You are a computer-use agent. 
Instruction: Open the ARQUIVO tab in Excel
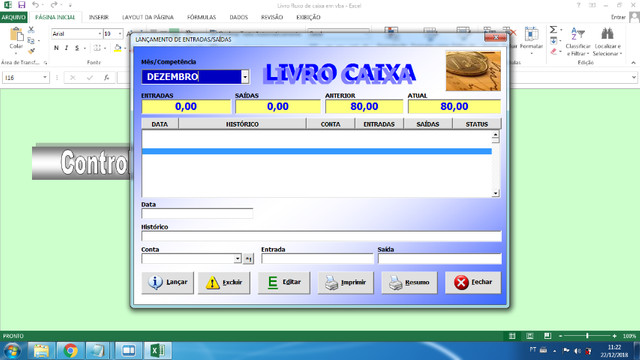tap(13, 17)
